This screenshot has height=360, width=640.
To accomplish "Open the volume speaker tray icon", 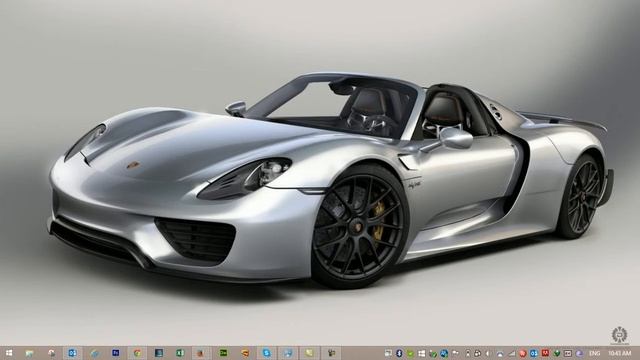I will point(487,353).
